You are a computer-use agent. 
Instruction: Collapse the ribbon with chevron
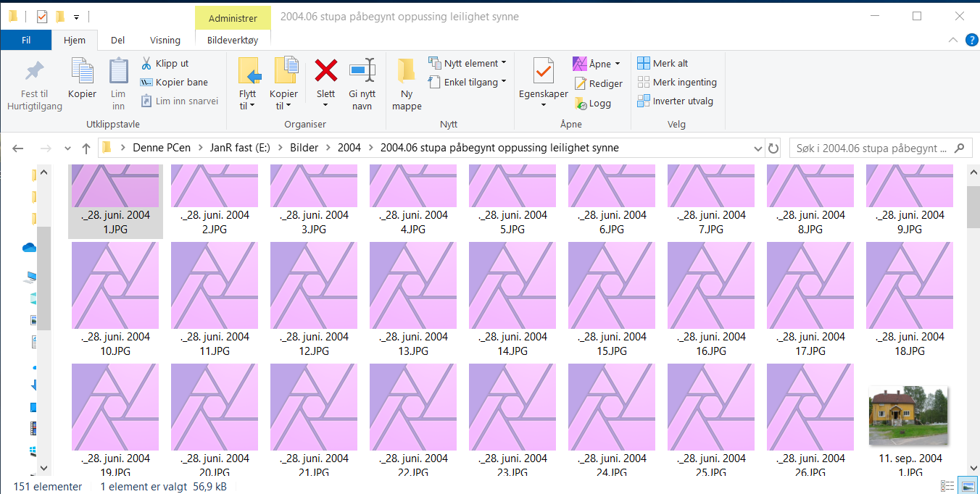click(x=954, y=41)
